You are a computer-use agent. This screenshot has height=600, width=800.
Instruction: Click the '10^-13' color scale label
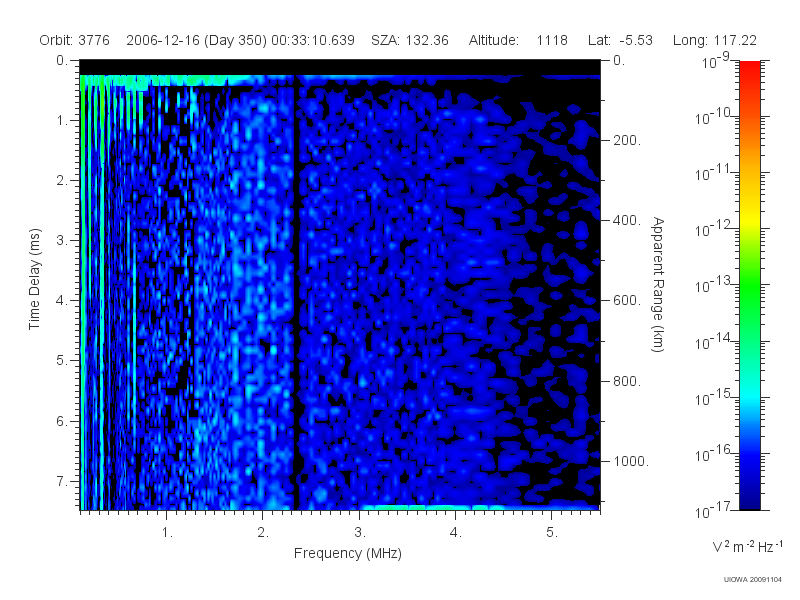pos(714,286)
